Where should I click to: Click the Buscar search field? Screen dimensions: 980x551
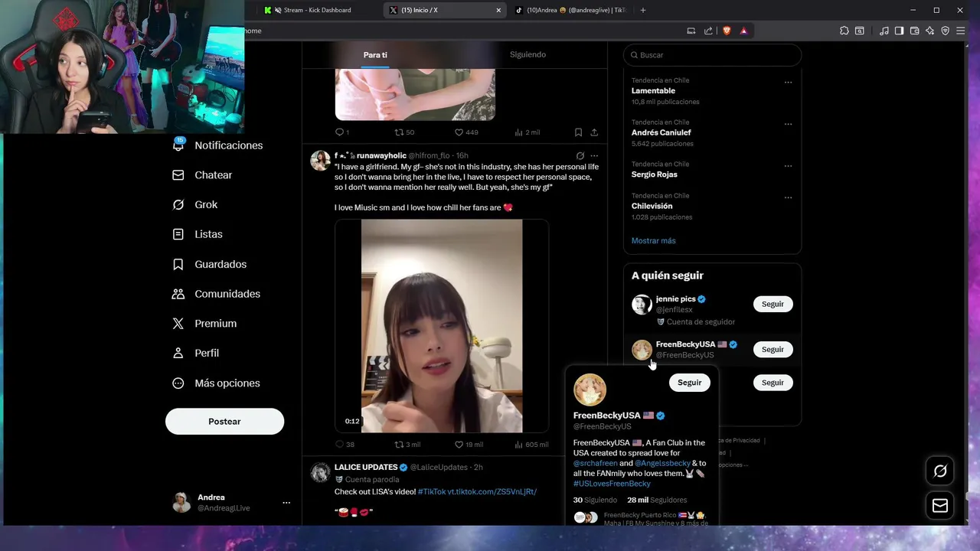712,55
